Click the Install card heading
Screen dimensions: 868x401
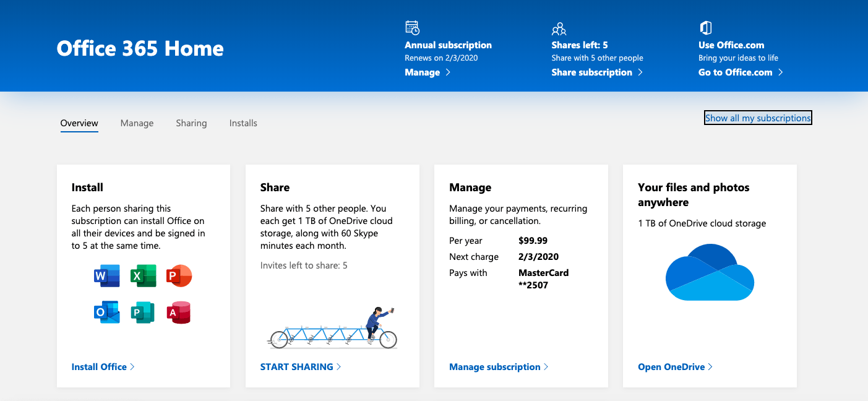tap(87, 188)
